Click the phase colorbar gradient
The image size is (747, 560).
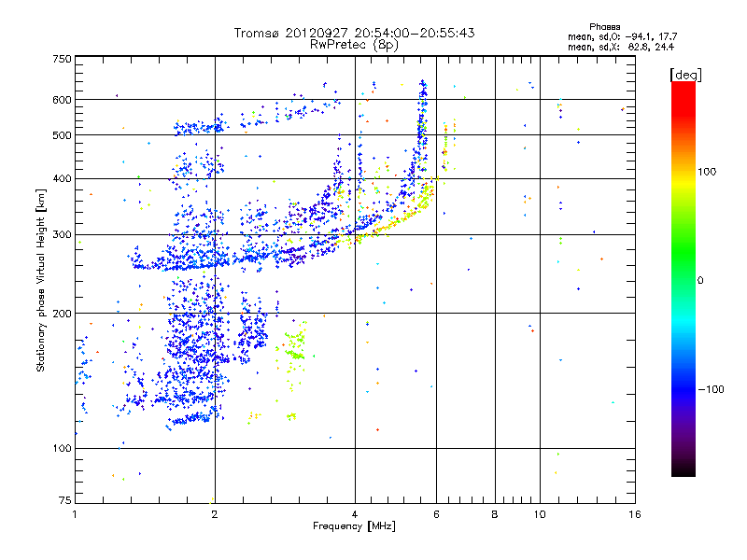pyautogui.click(x=684, y=279)
